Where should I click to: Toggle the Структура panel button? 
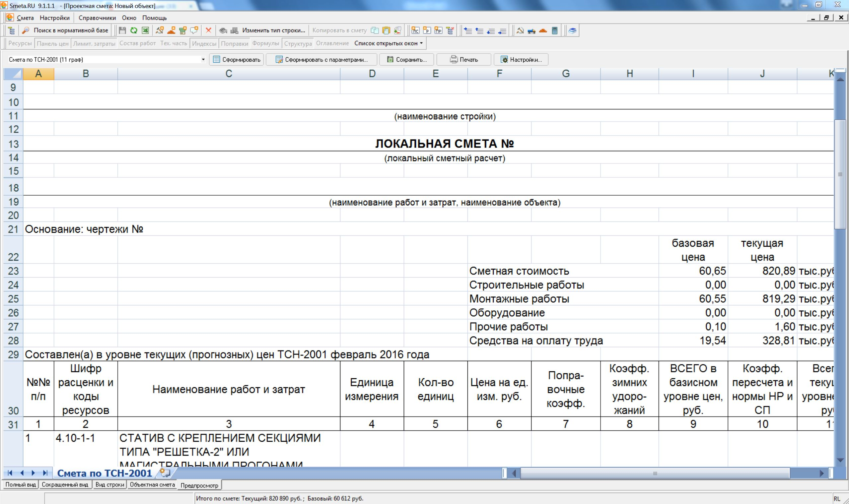coord(298,43)
